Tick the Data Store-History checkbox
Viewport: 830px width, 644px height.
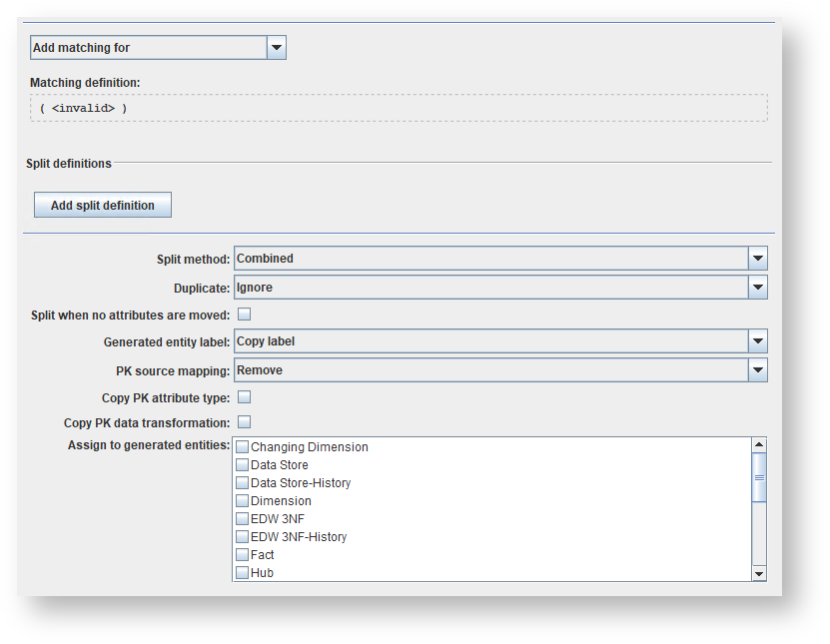242,483
